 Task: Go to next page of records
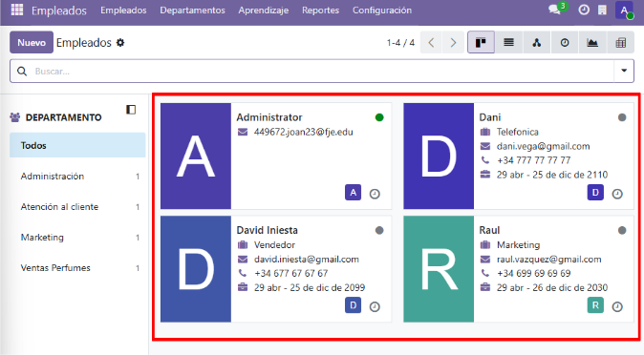pos(453,42)
